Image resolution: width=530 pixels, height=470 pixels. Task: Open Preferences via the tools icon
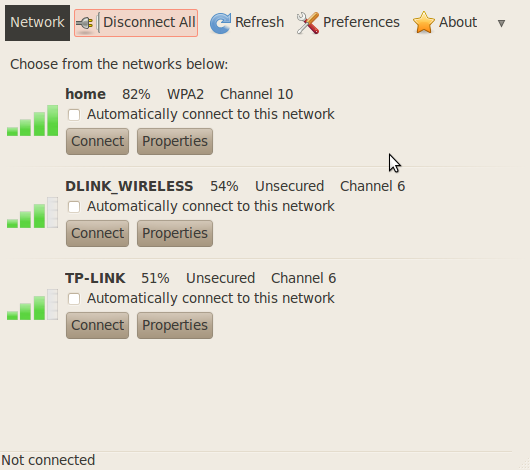308,23
